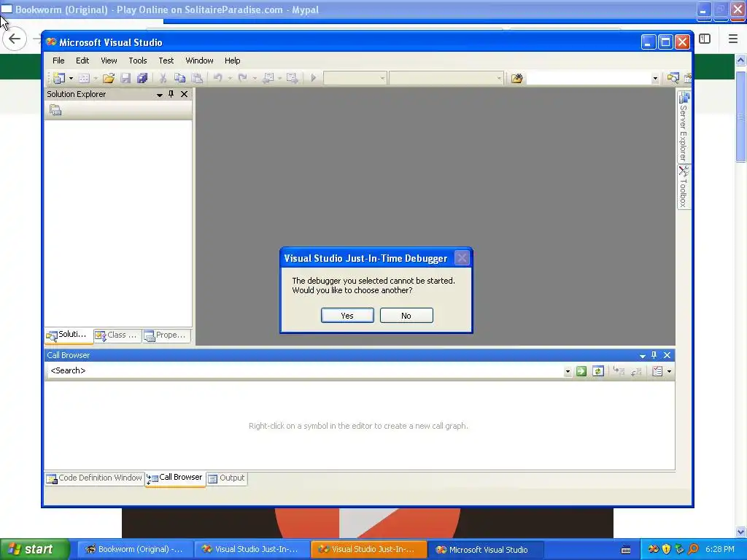This screenshot has width=747, height=560.
Task: Expand the Server Explorer side tab
Action: click(x=684, y=127)
